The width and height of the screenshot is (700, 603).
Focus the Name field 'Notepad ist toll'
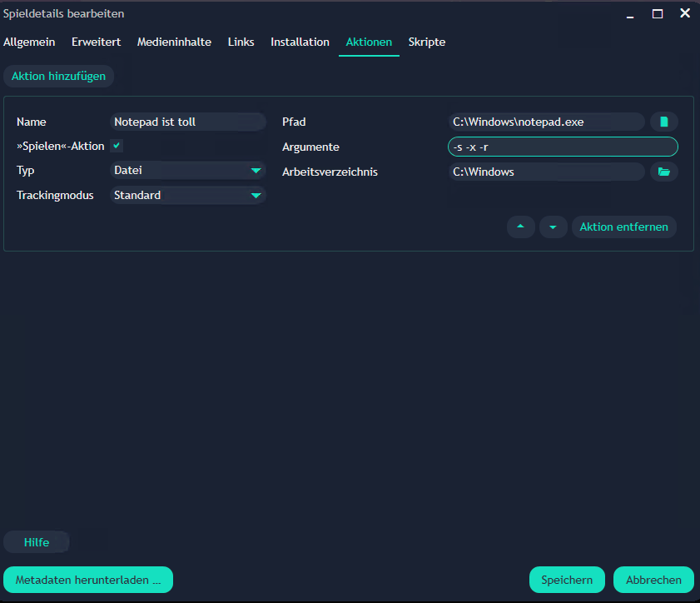[x=187, y=122]
